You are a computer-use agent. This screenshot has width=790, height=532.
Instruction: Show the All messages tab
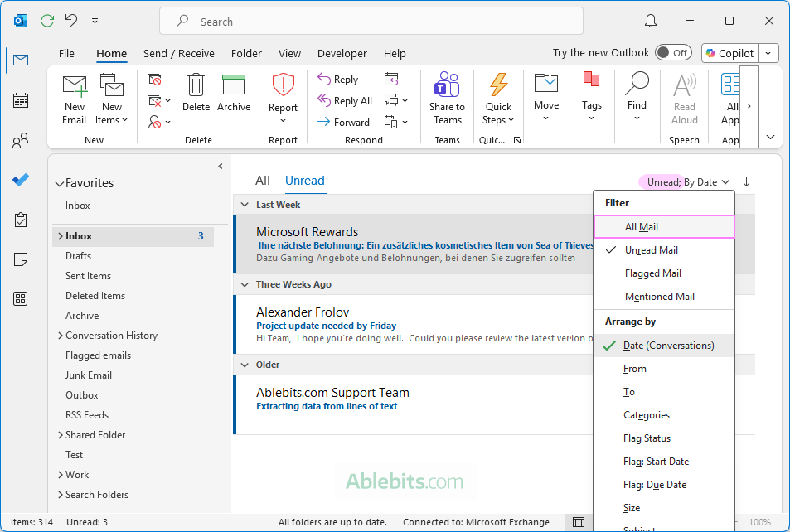(x=263, y=181)
